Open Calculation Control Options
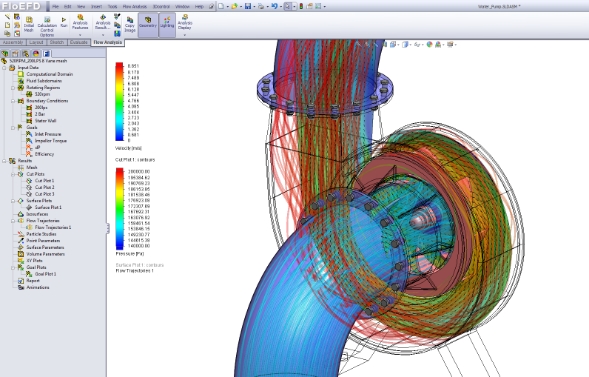Screen dimensions: 589x377 47,27
